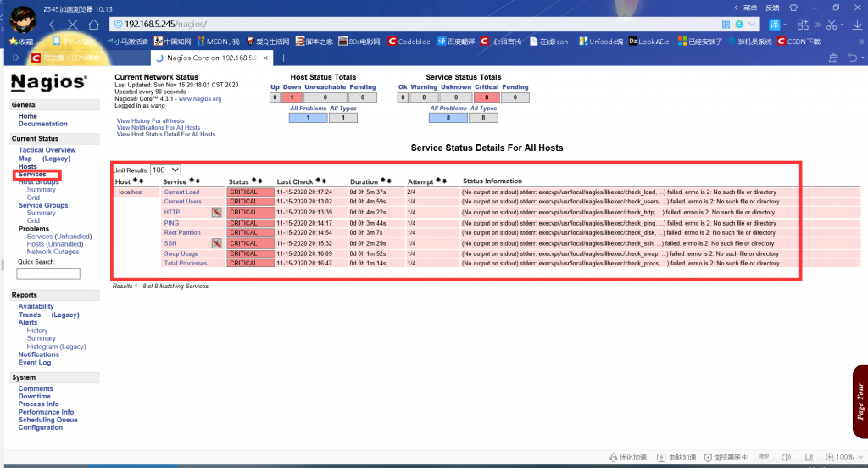Open the Current Load service link

coord(181,192)
